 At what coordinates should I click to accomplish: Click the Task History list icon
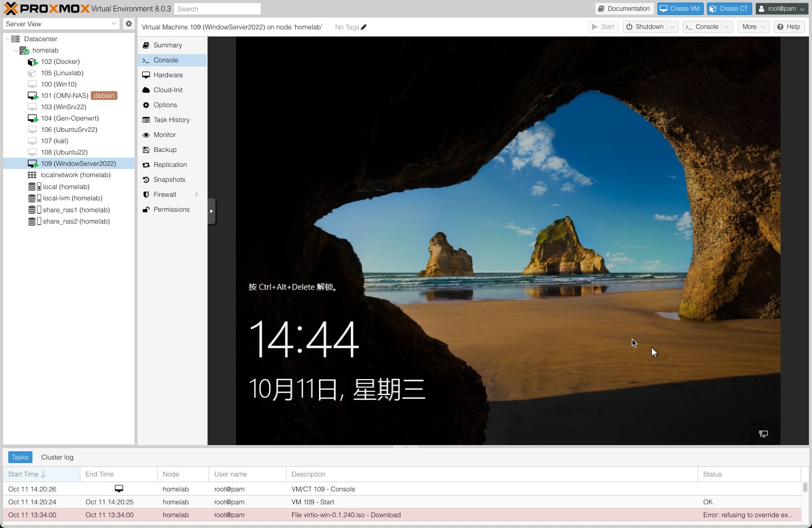pos(146,120)
